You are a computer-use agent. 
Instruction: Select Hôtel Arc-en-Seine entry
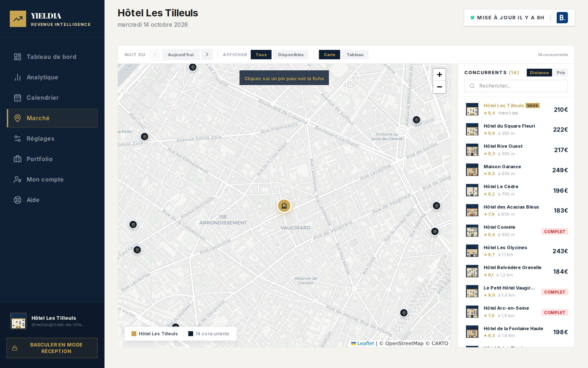pos(516,312)
